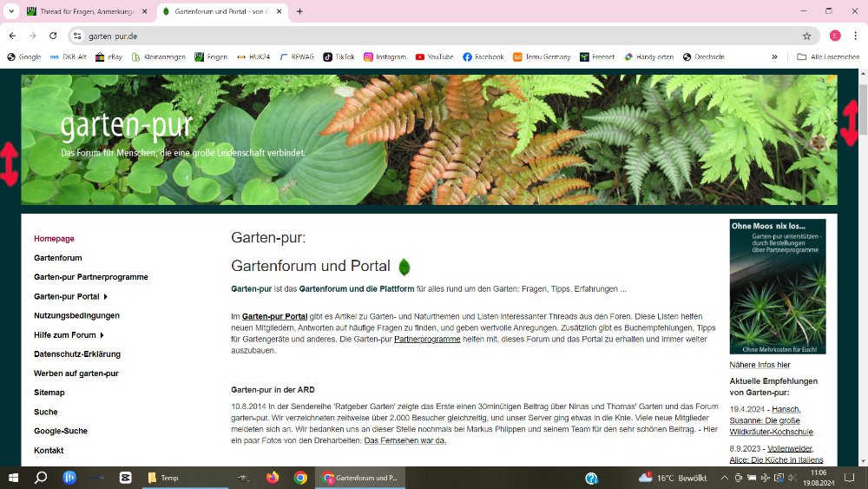Open the YouTube bookmark

click(434, 56)
